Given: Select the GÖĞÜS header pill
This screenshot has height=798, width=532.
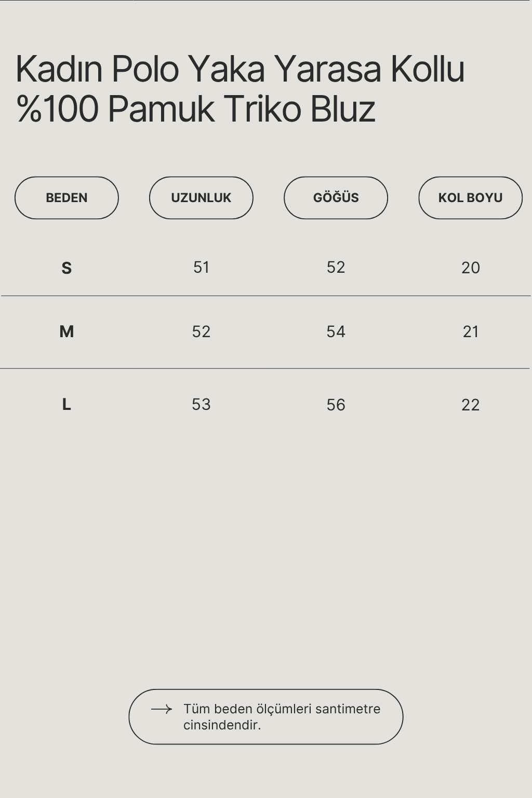Looking at the screenshot, I should coord(336,197).
